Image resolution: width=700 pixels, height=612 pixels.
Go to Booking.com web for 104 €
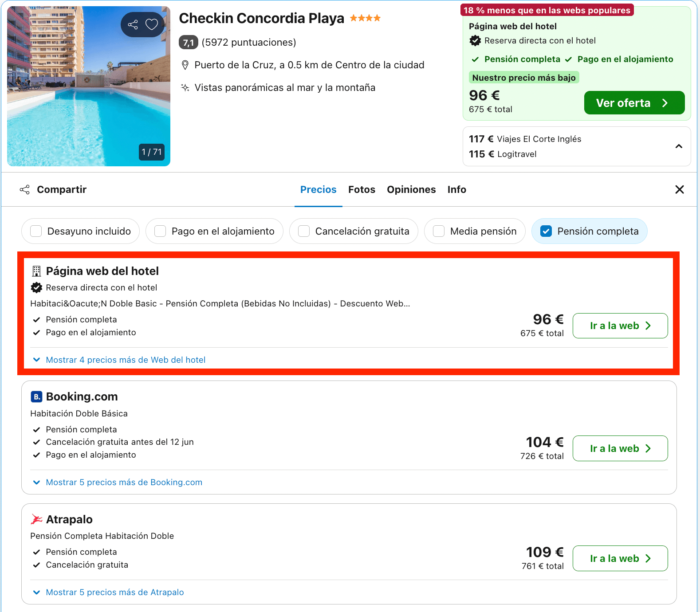coord(620,448)
